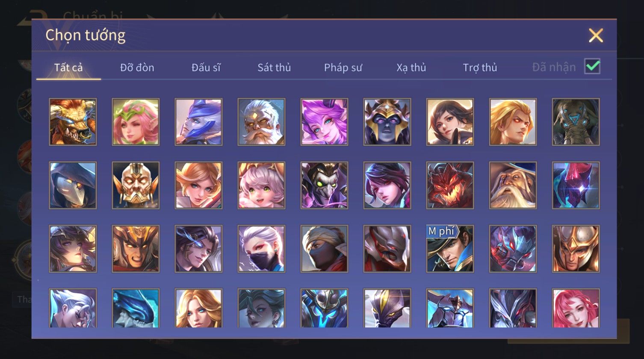Show heroes under the 'Sát thủ' tab
Image resolution: width=644 pixels, height=359 pixels.
coord(274,68)
